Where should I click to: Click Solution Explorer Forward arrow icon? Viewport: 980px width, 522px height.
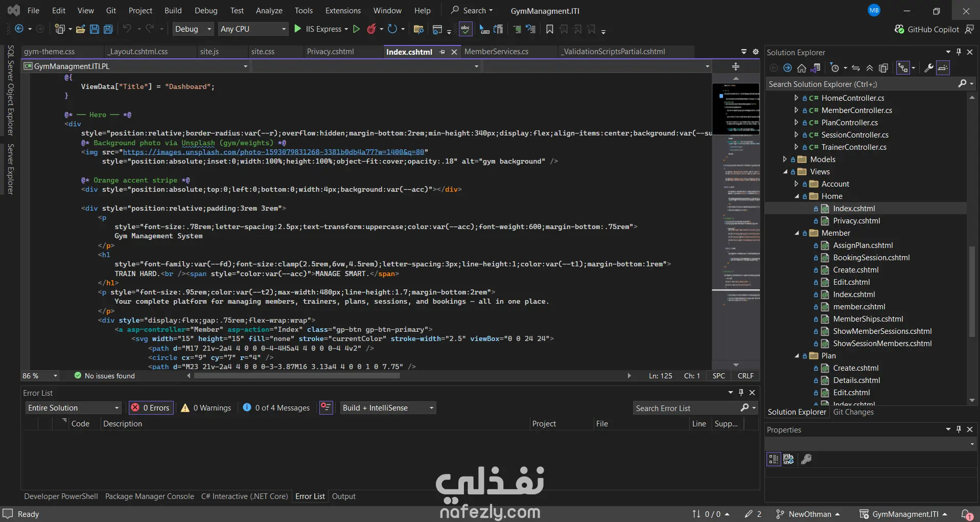tap(787, 68)
